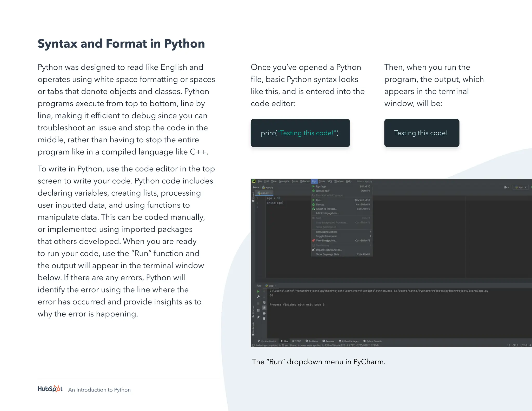Click the grey Stop square in Run panel
Image resolution: width=532 pixels, height=411 pixels.
click(x=258, y=303)
